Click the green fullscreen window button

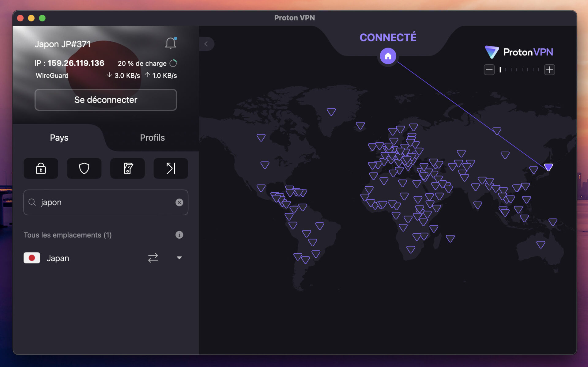(x=42, y=18)
